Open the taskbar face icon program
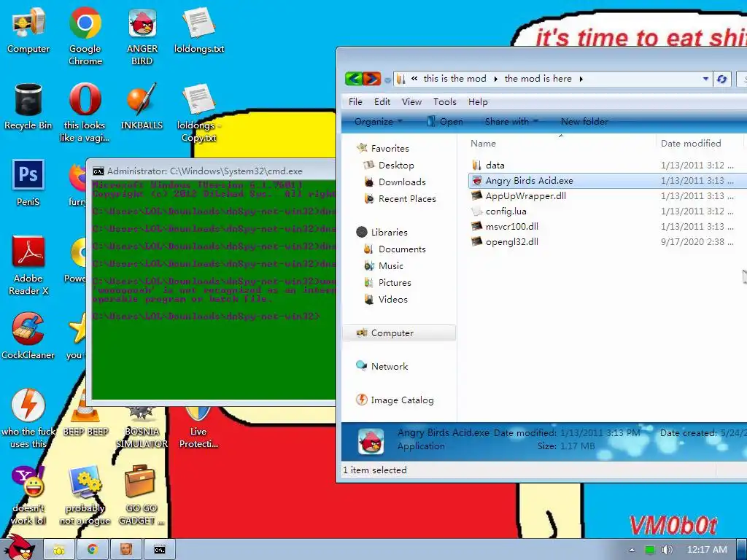This screenshot has width=747, height=560. [x=126, y=550]
